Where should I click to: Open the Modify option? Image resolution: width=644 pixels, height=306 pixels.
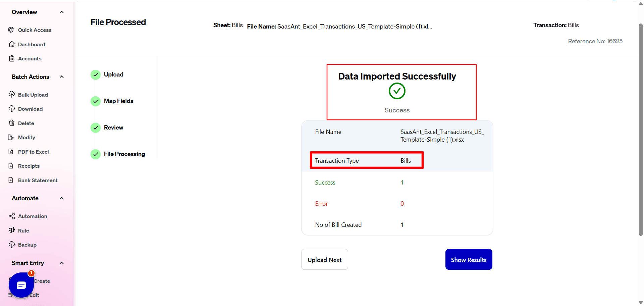point(26,138)
